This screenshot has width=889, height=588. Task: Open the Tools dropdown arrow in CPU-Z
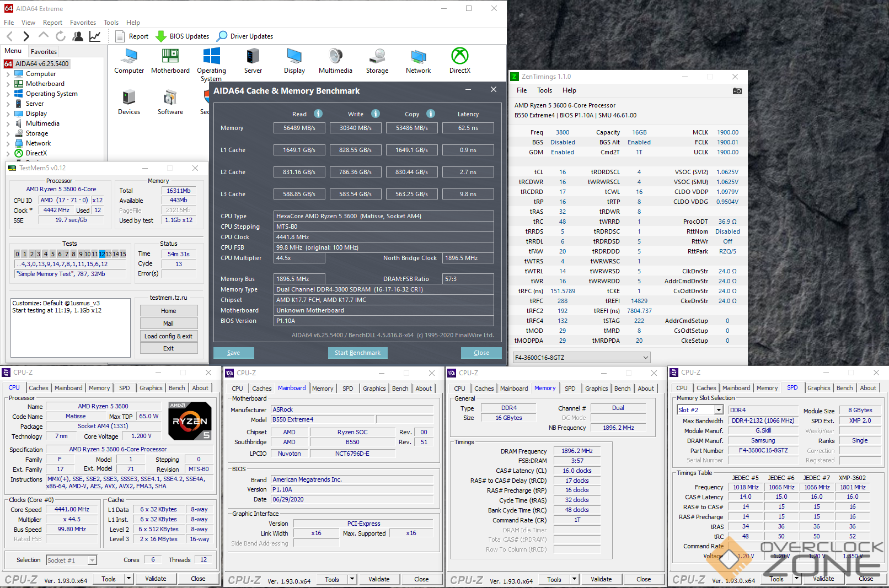128,579
